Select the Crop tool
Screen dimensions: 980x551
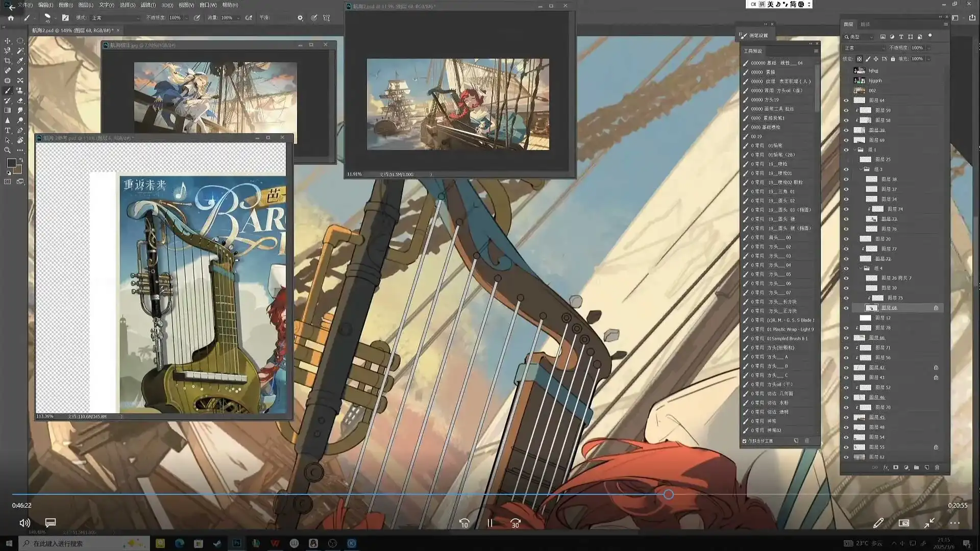pyautogui.click(x=8, y=61)
